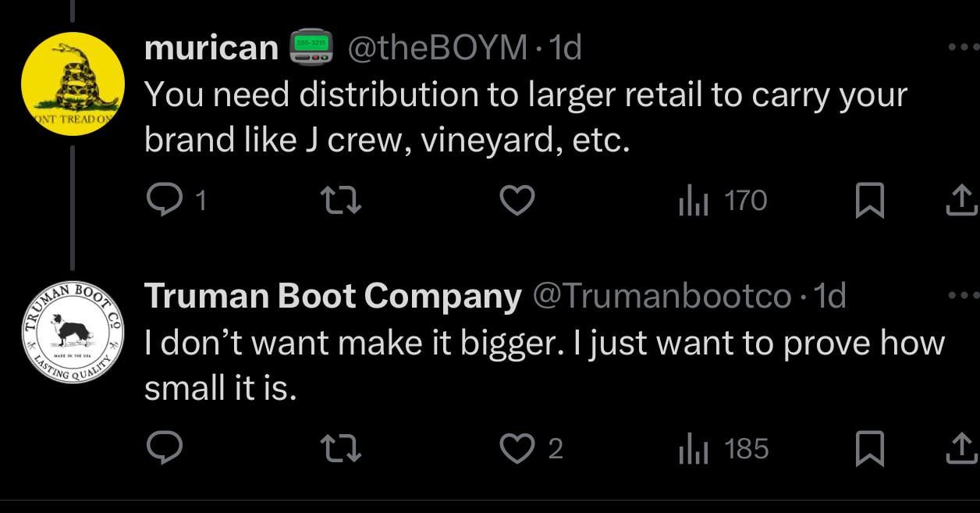This screenshot has width=980, height=513.
Task: Like Truman Boot Company's tweet with 2 likes
Action: click(x=531, y=449)
